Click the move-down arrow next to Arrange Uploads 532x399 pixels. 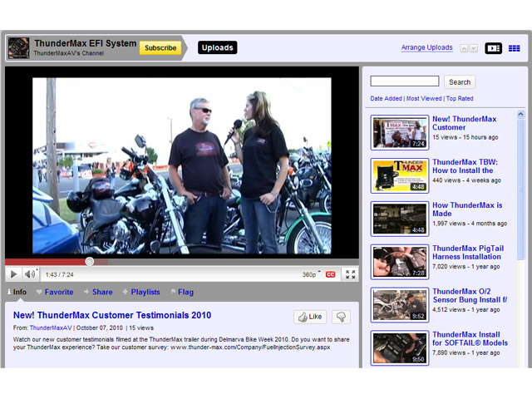pyautogui.click(x=474, y=48)
